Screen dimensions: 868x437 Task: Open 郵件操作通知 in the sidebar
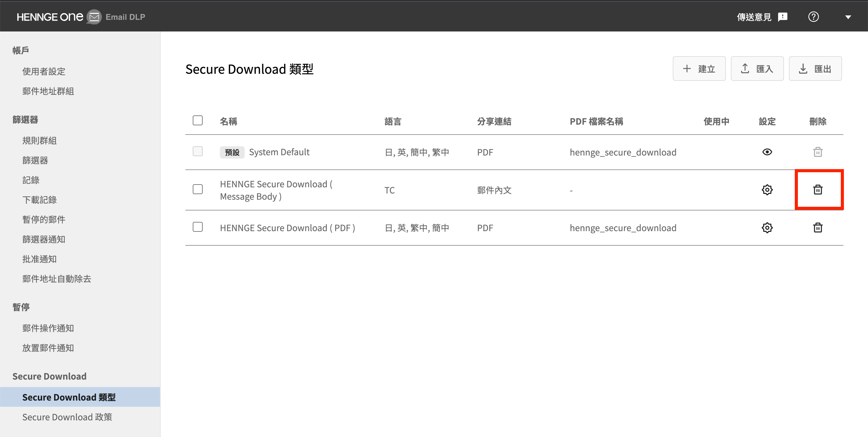point(48,328)
